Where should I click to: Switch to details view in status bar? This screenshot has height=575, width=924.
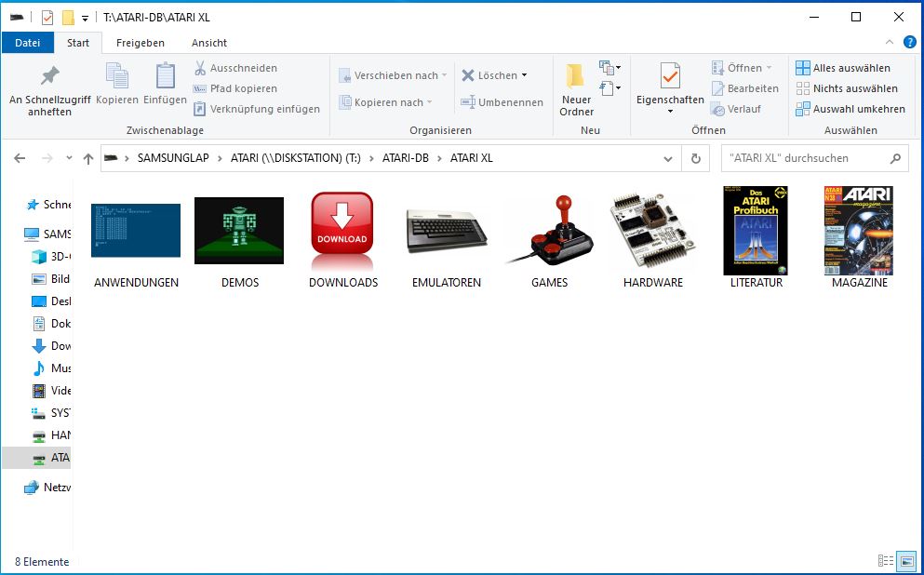886,560
